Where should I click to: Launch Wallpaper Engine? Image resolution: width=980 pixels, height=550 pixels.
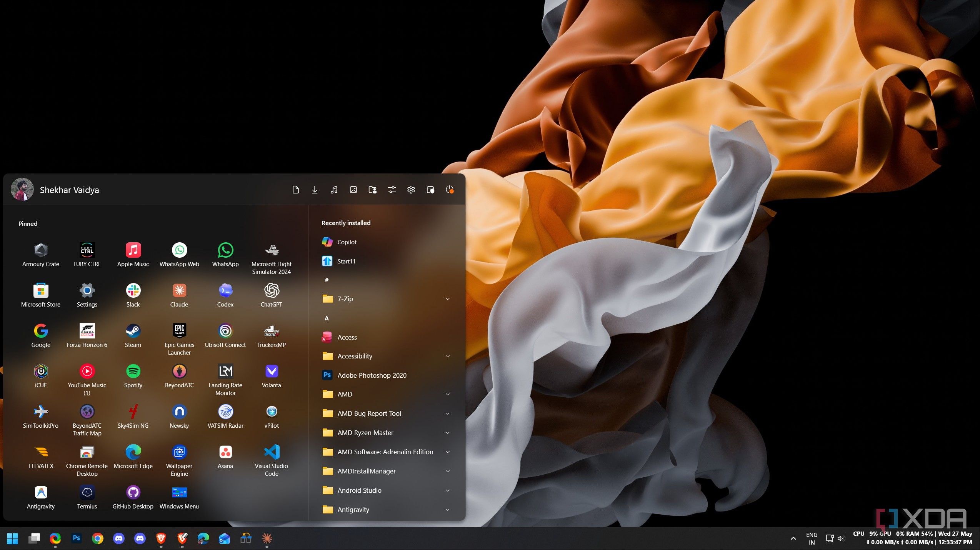tap(179, 460)
